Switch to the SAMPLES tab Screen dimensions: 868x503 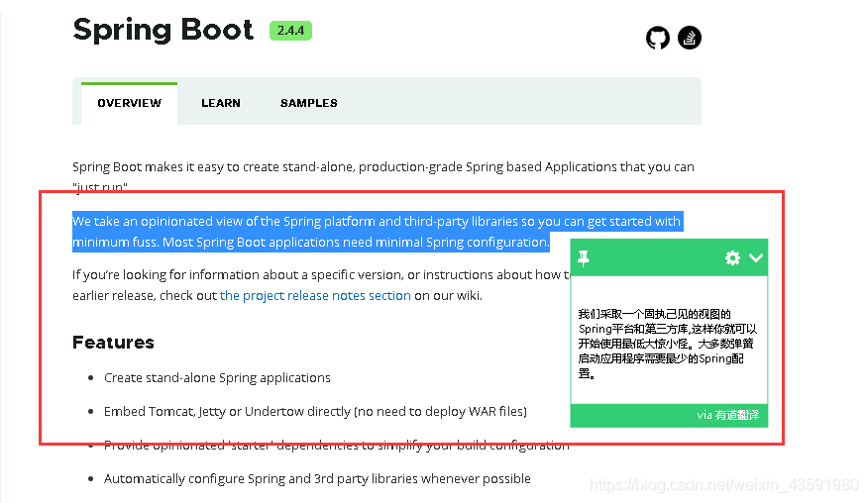309,103
